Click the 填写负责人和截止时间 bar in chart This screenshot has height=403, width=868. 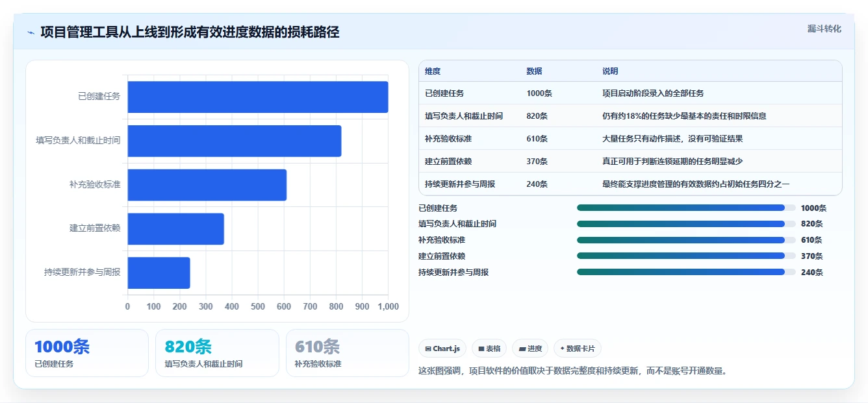[235, 141]
